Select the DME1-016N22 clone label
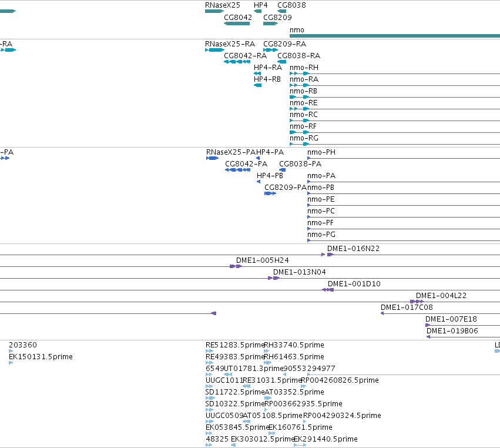500x448 pixels. (353, 249)
